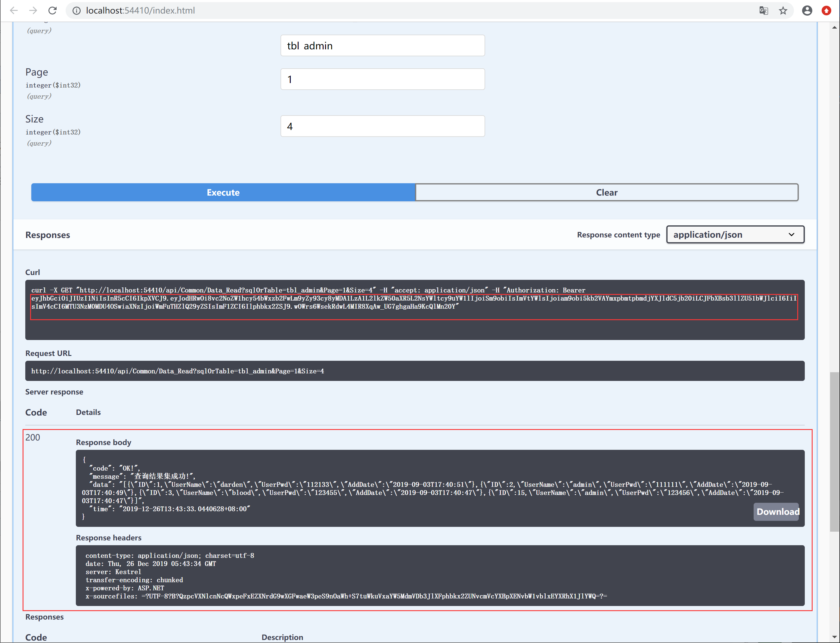Click the browser back arrow

pos(14,10)
